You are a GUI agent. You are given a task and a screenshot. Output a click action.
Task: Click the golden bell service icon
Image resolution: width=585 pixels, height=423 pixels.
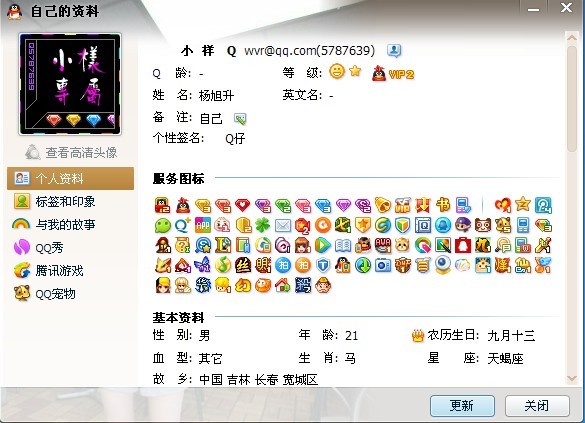(383, 205)
